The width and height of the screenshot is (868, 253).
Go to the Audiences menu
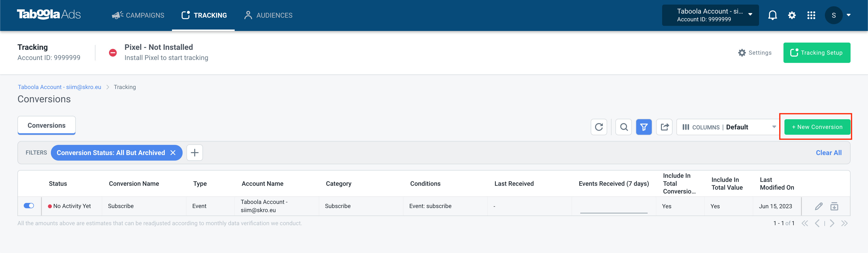point(268,15)
